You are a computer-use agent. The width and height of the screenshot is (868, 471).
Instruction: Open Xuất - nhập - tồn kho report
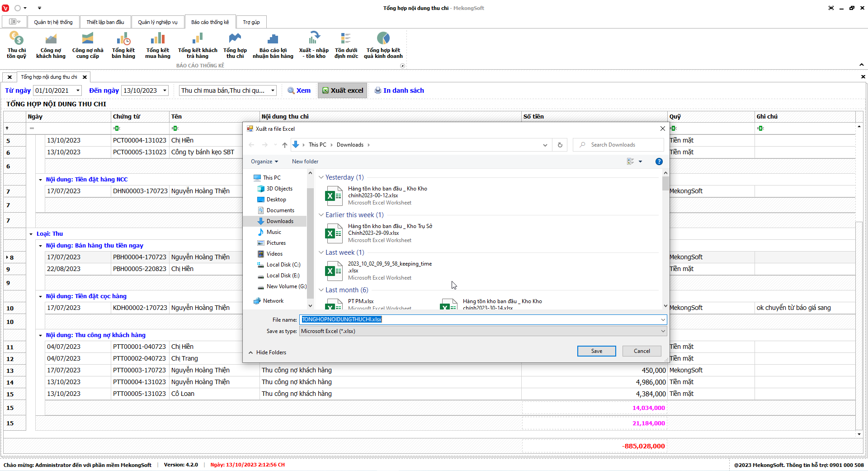coord(313,45)
